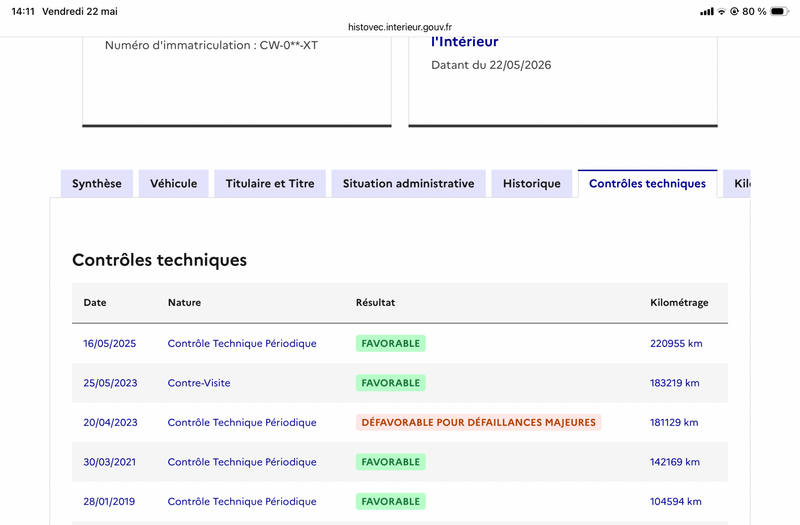Select the Situation administrative tab

tap(409, 184)
